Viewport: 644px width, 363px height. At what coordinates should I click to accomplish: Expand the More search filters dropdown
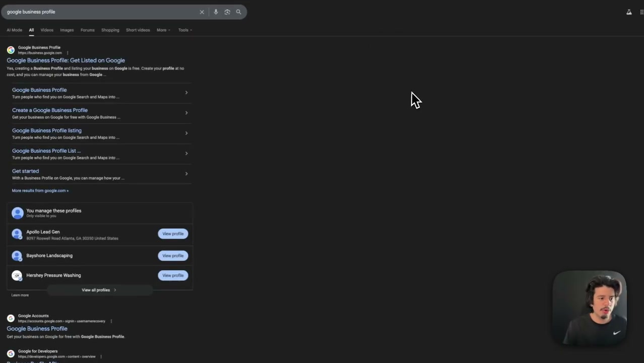point(163,30)
